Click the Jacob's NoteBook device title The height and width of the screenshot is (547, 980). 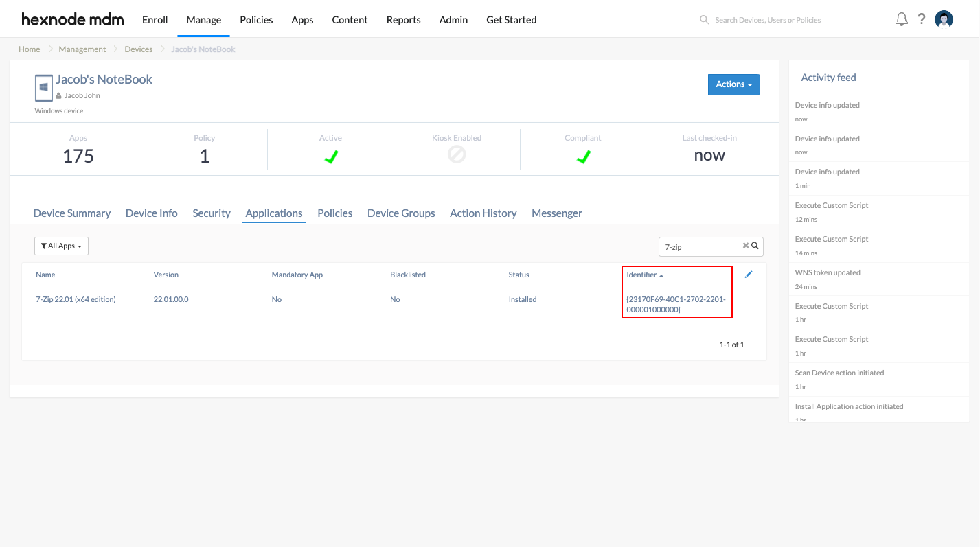(104, 80)
